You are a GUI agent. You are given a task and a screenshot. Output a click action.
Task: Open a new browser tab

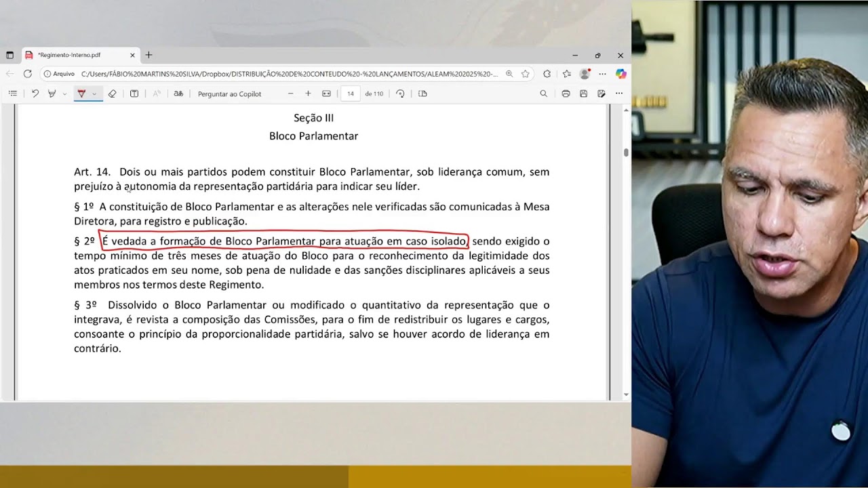[149, 55]
